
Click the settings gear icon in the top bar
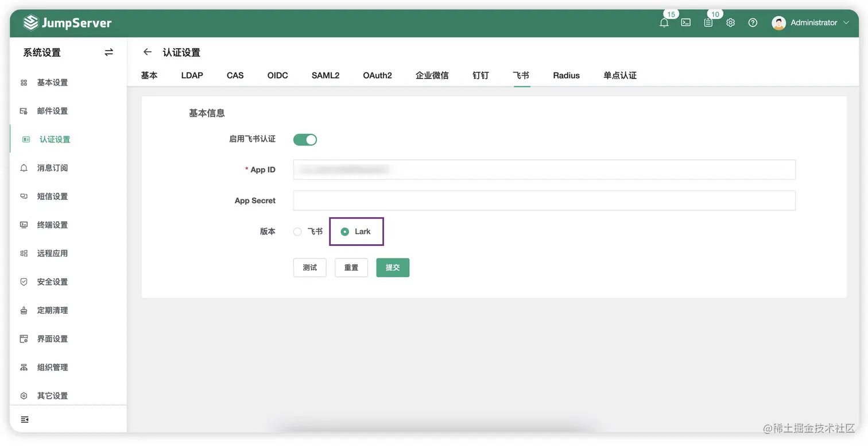[730, 22]
